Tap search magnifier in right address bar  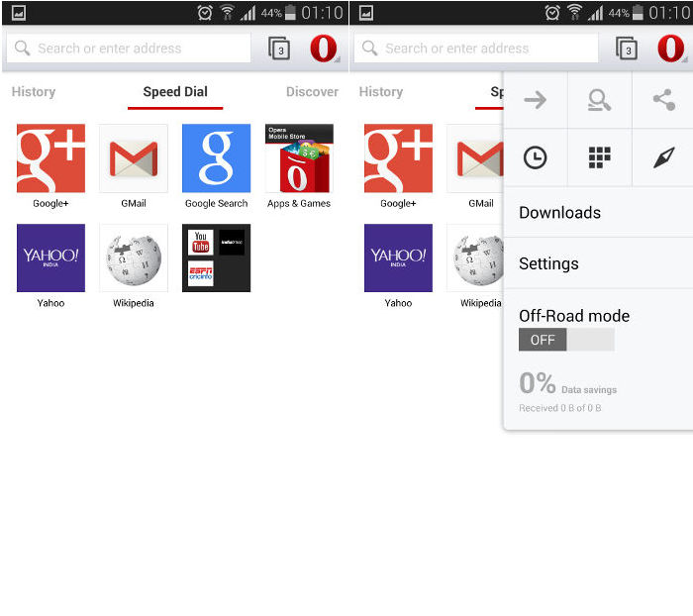pos(369,49)
